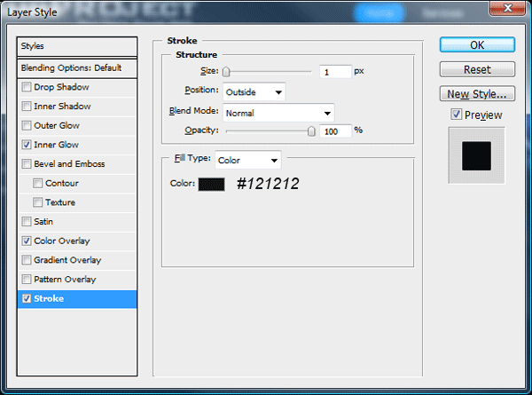Open the Texture settings label
This screenshot has height=395, width=532.
pos(60,202)
